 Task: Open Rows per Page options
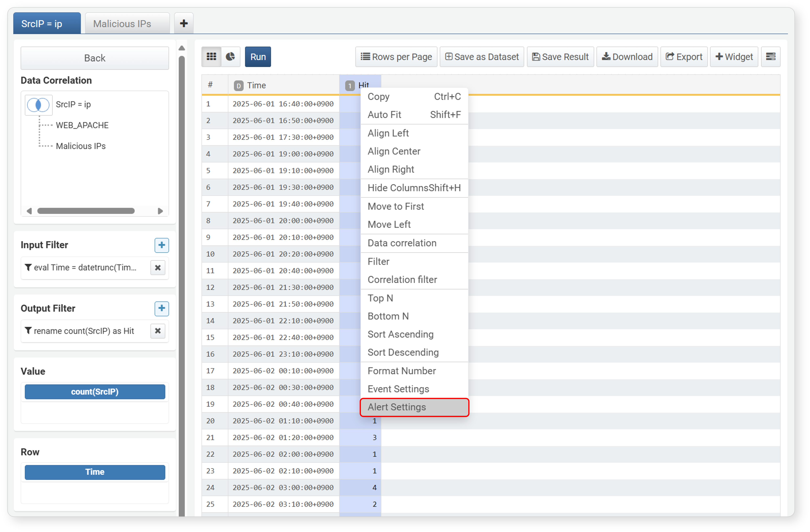(396, 57)
